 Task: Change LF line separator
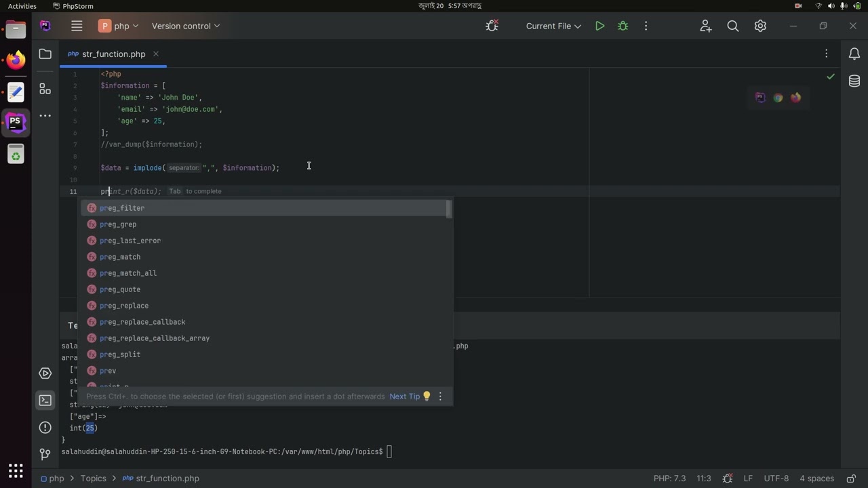[x=748, y=479]
